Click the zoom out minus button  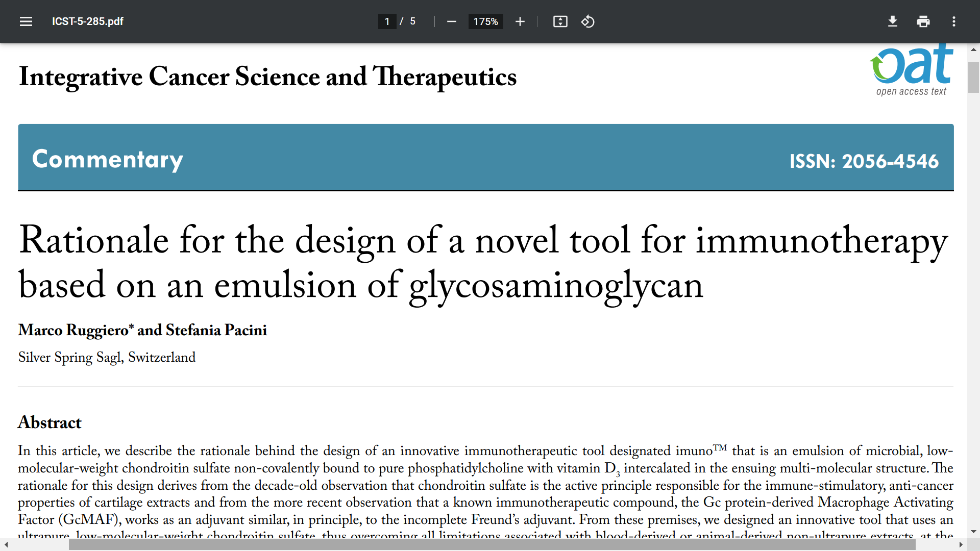click(x=451, y=21)
